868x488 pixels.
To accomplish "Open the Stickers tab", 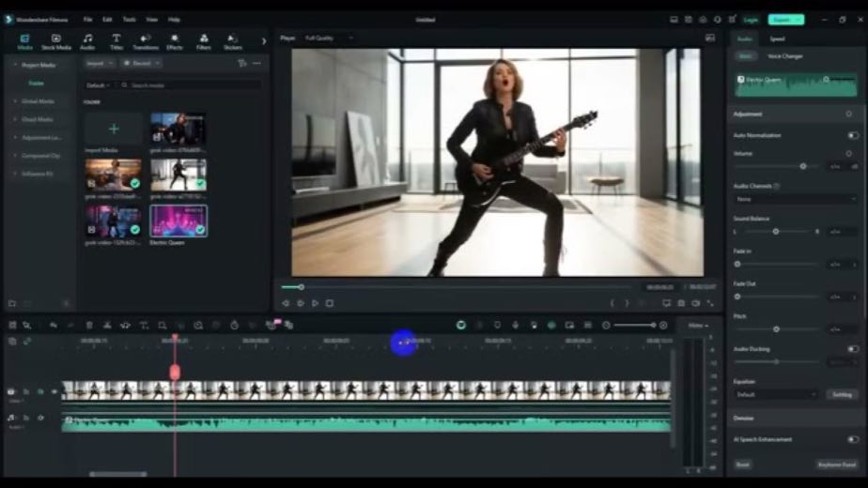I will pos(233,41).
